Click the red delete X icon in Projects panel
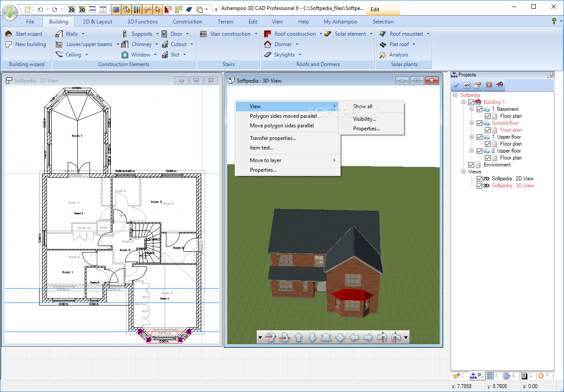This screenshot has width=564, height=392. coord(489,85)
